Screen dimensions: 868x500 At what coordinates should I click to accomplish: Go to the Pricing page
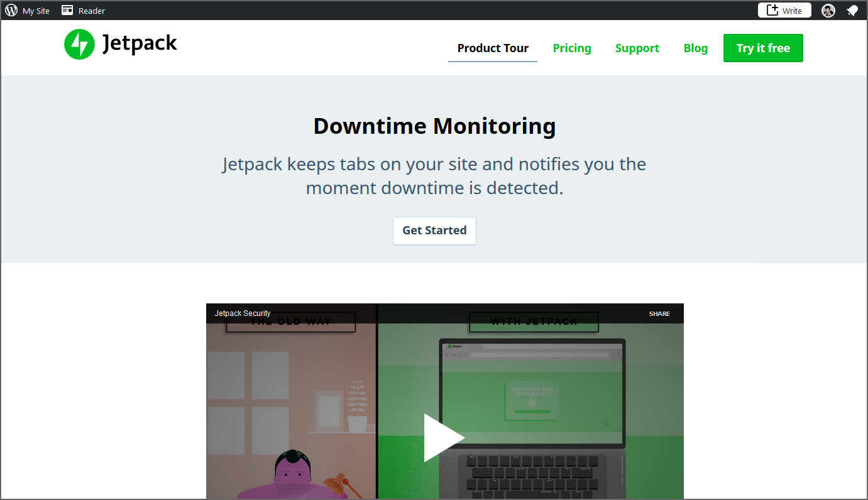(572, 48)
